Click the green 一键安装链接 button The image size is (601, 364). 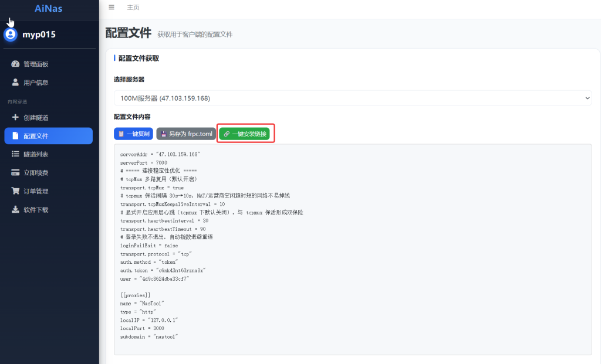point(245,134)
